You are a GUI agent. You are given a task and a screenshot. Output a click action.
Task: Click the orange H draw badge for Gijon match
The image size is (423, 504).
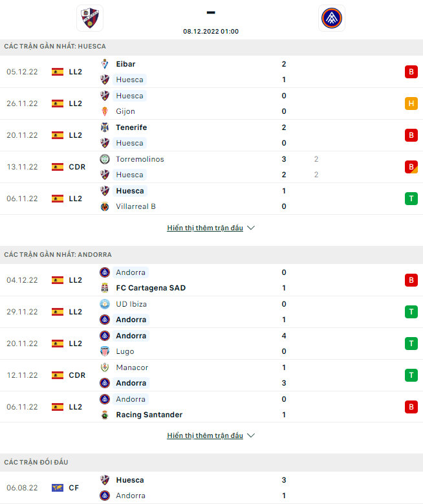pyautogui.click(x=411, y=104)
